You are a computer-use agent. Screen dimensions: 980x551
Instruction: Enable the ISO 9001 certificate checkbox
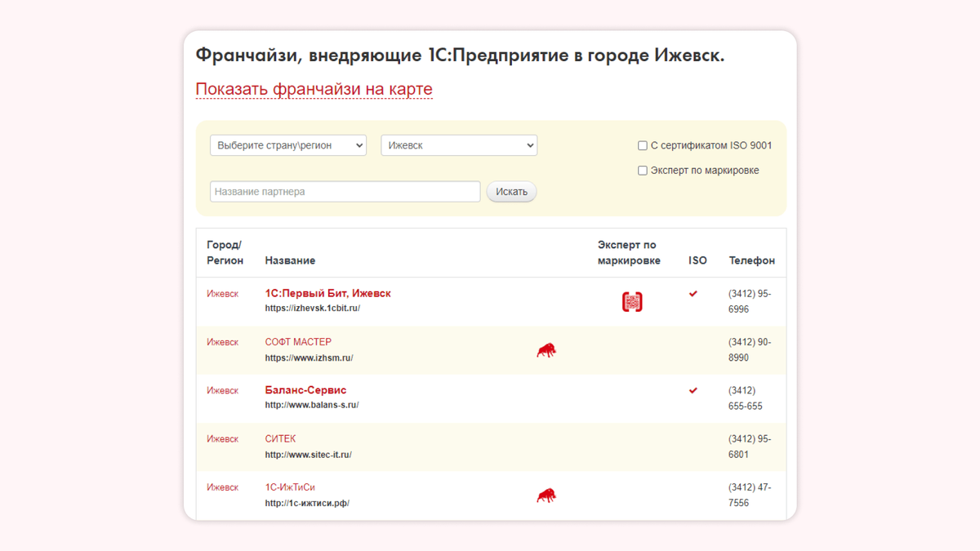[643, 145]
